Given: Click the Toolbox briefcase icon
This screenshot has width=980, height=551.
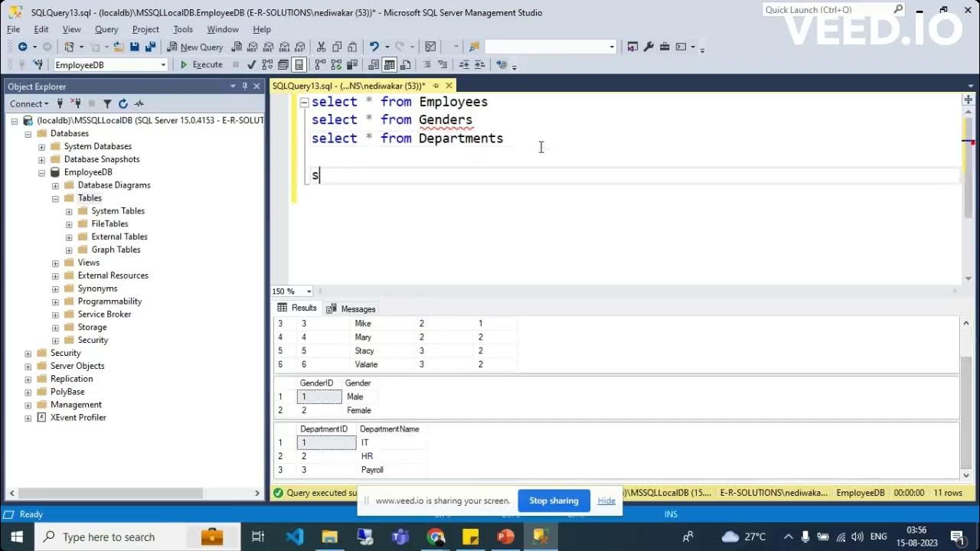Looking at the screenshot, I should (665, 47).
